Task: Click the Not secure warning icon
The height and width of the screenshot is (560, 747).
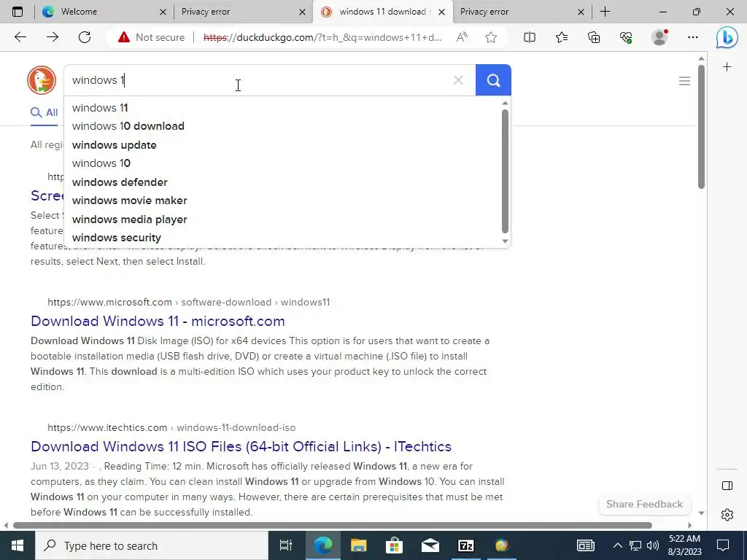Action: (x=124, y=37)
